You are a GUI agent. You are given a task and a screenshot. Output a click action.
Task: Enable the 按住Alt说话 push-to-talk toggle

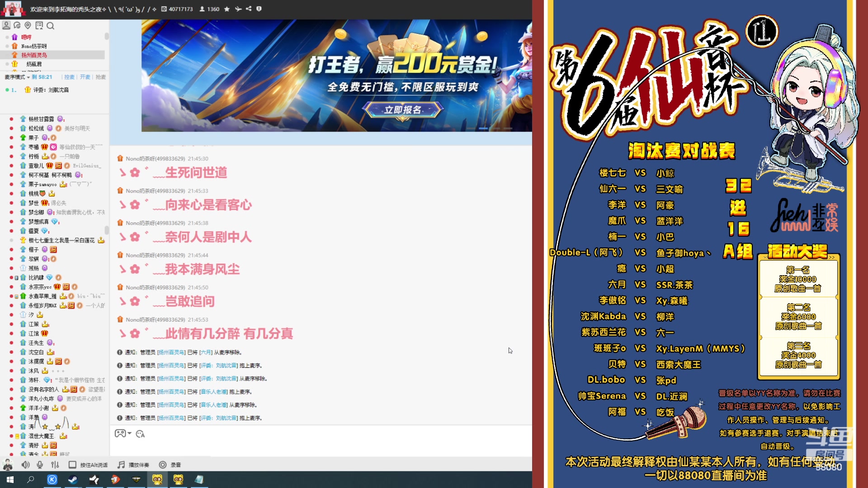(72, 464)
